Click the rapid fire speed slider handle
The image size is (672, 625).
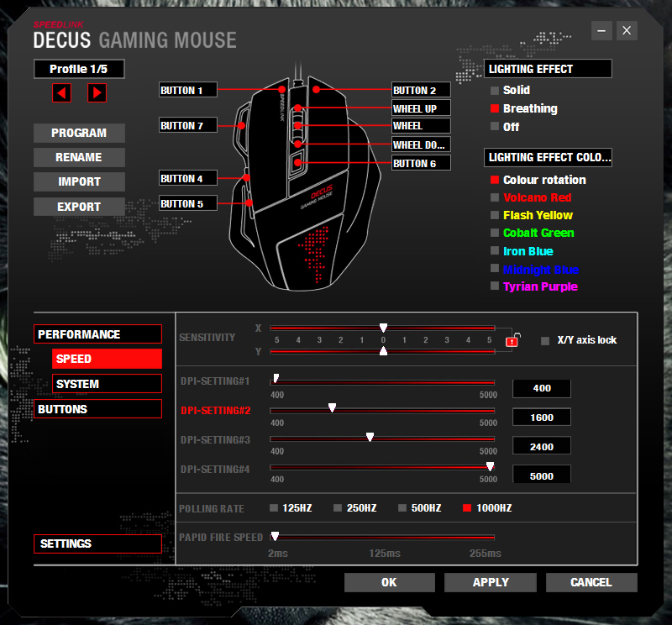pyautogui.click(x=276, y=536)
